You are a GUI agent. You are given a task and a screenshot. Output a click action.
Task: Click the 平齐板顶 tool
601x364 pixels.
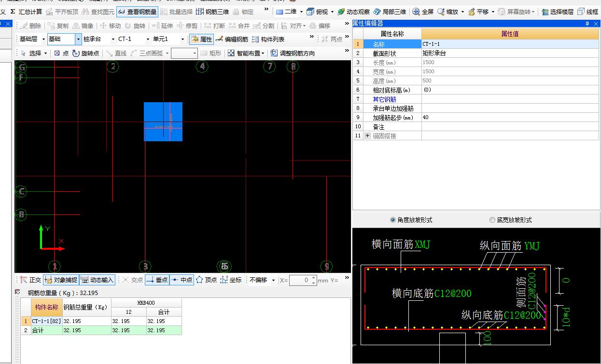[62, 12]
